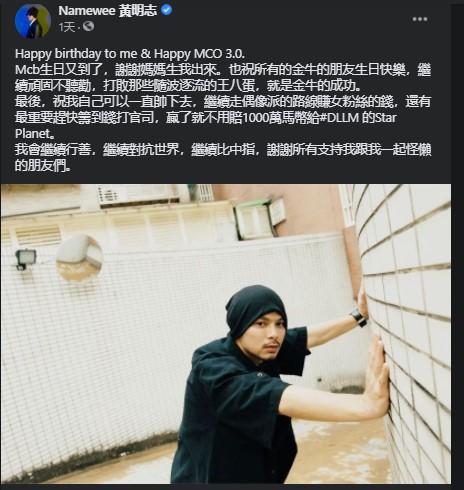Open the photo of man pushing wall
Viewport: 464px width, 490px height.
point(226,333)
